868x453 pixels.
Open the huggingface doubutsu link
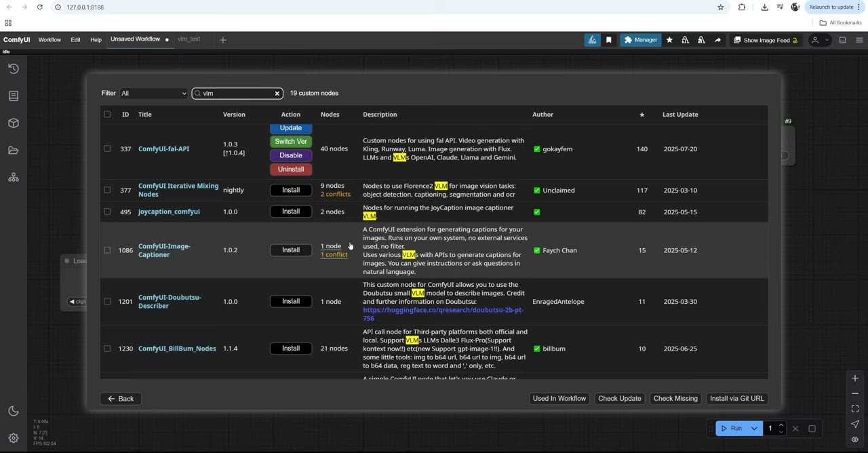tap(443, 314)
